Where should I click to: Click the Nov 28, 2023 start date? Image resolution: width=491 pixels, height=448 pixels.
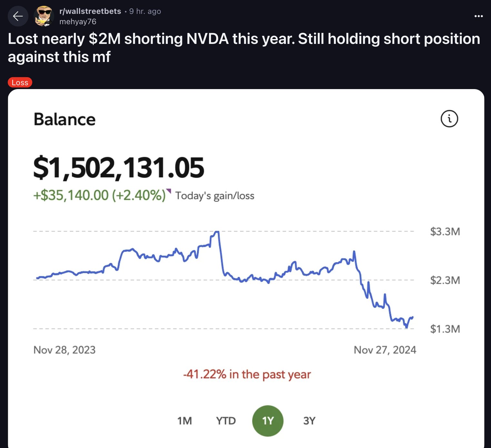point(65,350)
